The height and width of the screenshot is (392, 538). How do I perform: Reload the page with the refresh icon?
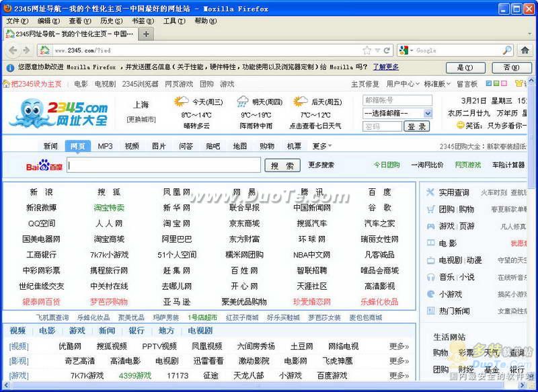387,50
